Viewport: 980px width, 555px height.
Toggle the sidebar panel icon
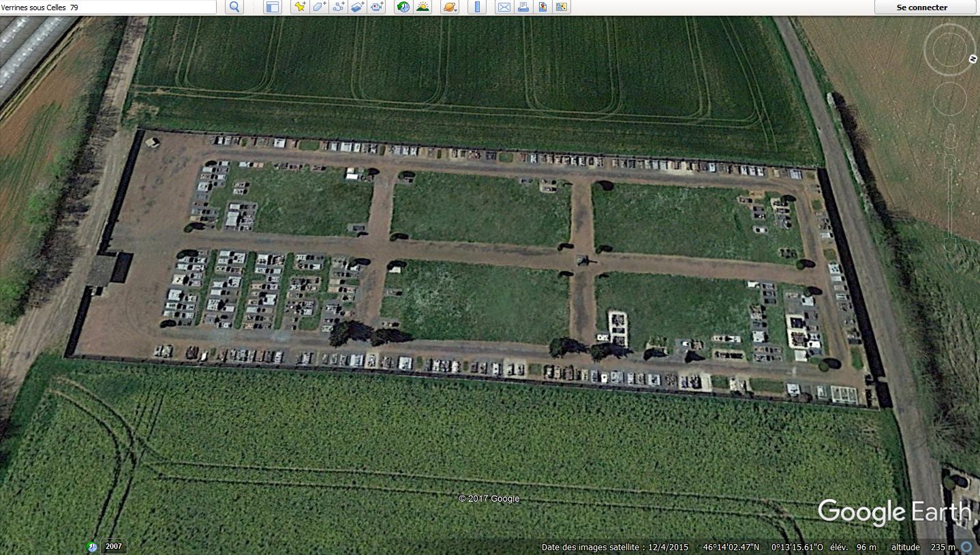[273, 7]
